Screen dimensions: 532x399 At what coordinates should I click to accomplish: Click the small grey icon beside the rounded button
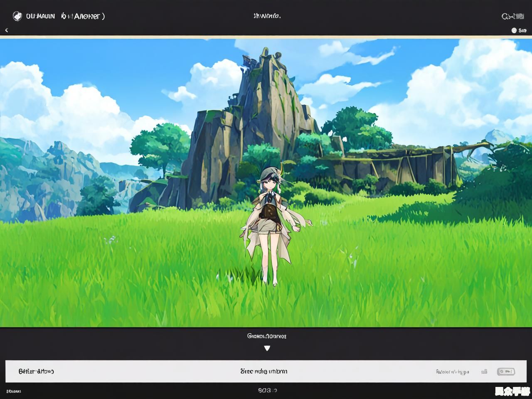click(x=484, y=372)
